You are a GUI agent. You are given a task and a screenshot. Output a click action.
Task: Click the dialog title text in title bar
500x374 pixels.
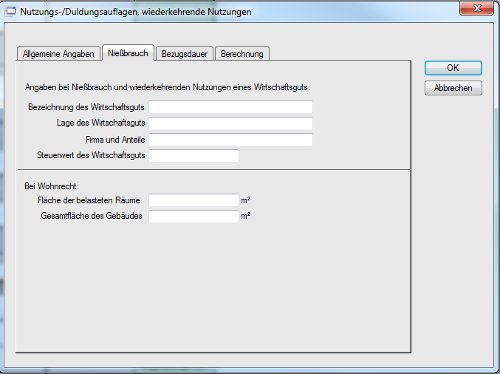(x=136, y=12)
